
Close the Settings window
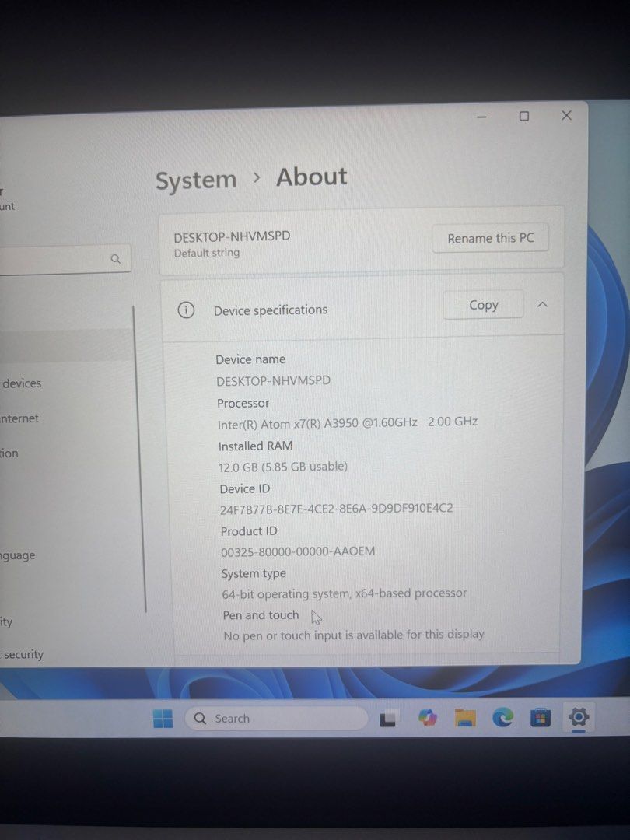coord(566,115)
